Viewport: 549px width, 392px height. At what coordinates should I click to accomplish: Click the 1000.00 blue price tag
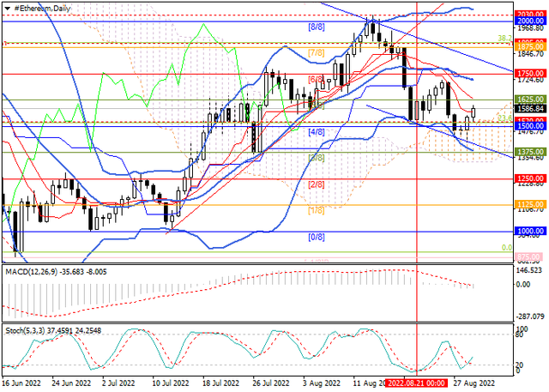(x=530, y=232)
